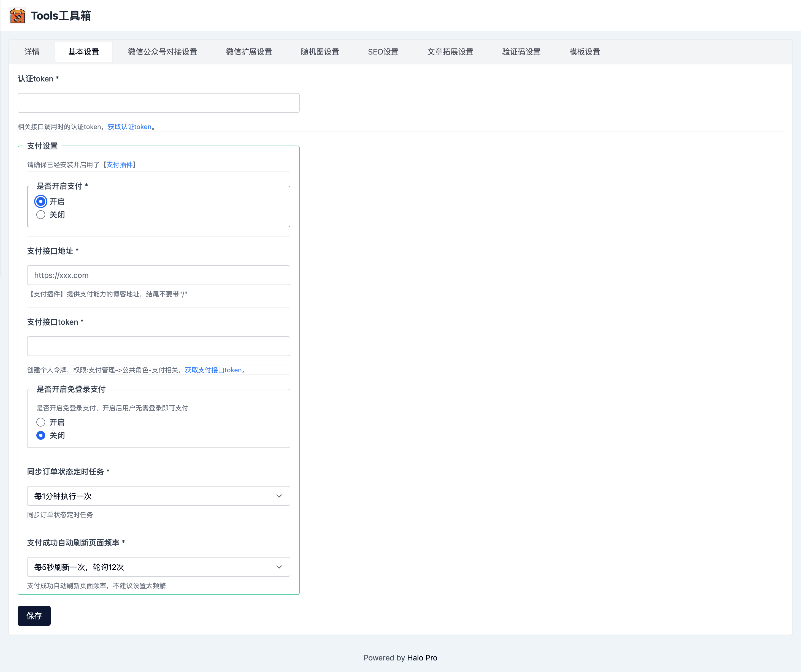The height and width of the screenshot is (672, 801).
Task: Click the 支付接口地址 input field
Action: (158, 275)
